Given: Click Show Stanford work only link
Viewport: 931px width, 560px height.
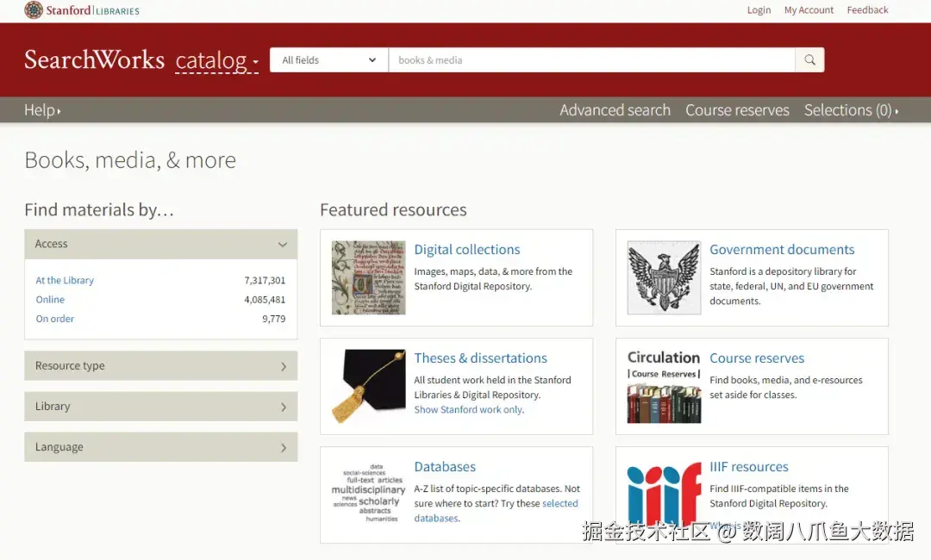Looking at the screenshot, I should point(468,410).
